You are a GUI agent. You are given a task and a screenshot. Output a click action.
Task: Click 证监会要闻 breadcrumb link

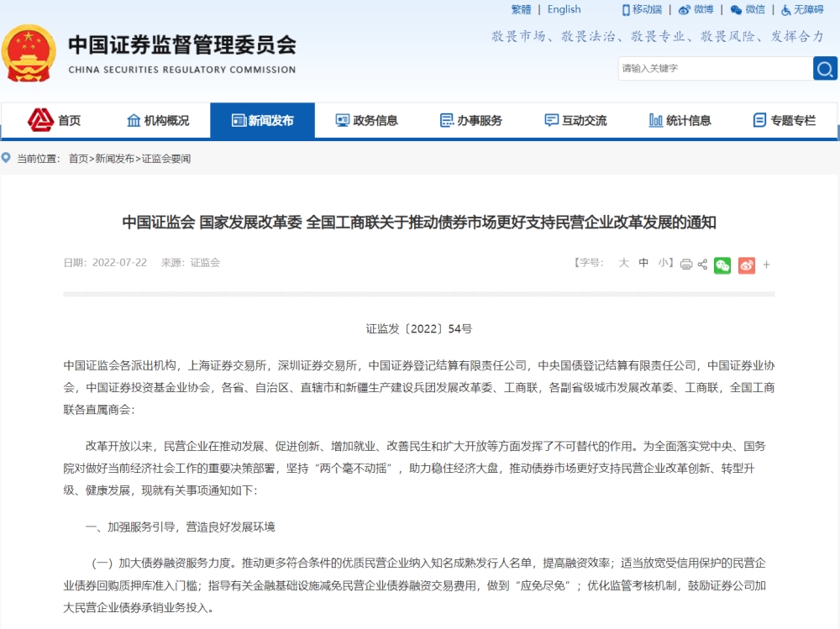[165, 158]
